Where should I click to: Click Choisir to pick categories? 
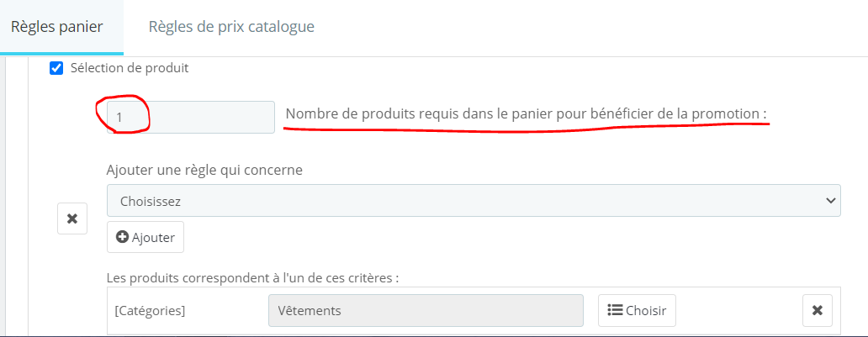coord(637,310)
